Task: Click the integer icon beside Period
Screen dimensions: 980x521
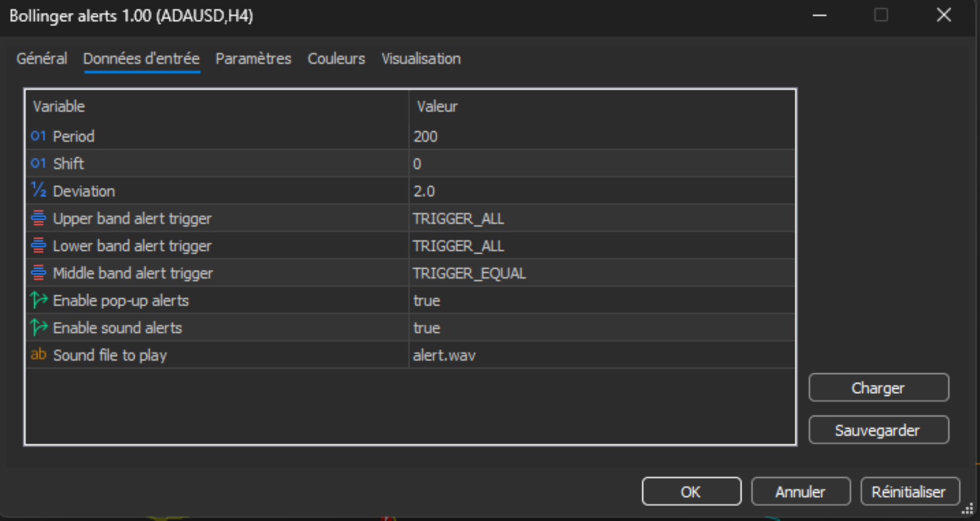Action: tap(38, 136)
